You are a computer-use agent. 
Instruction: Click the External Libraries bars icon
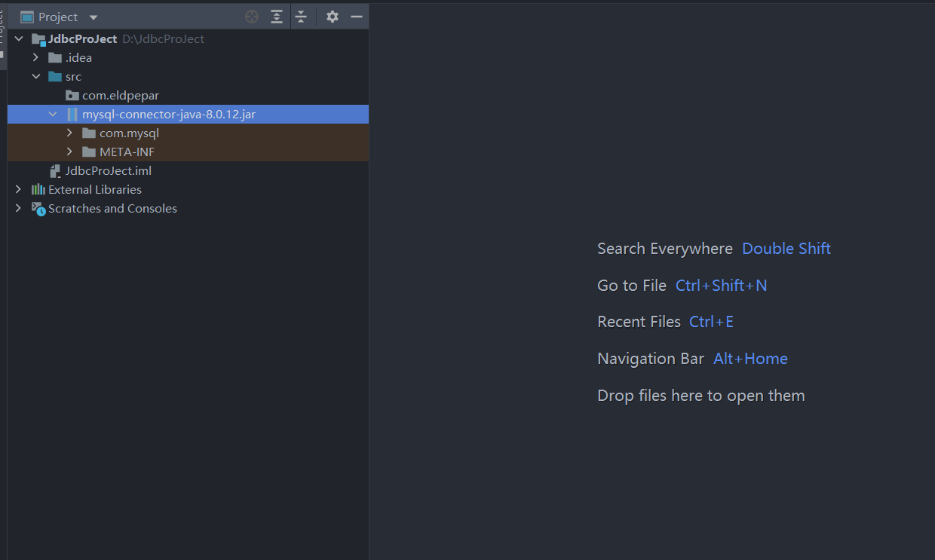point(38,189)
